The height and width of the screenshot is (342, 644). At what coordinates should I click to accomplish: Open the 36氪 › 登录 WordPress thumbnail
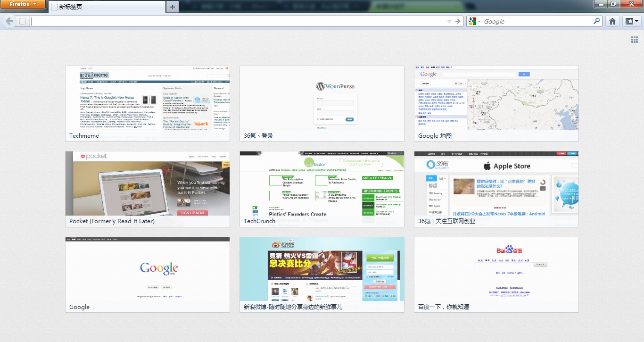[322, 103]
